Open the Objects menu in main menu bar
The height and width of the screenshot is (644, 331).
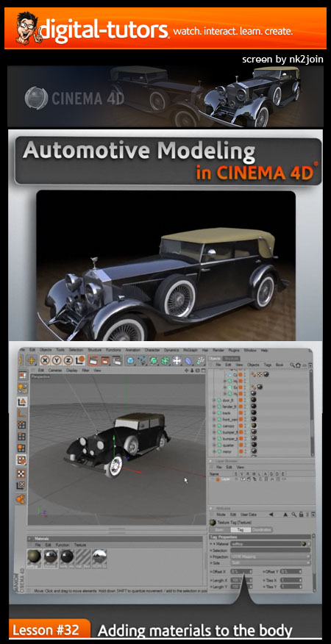pos(45,350)
